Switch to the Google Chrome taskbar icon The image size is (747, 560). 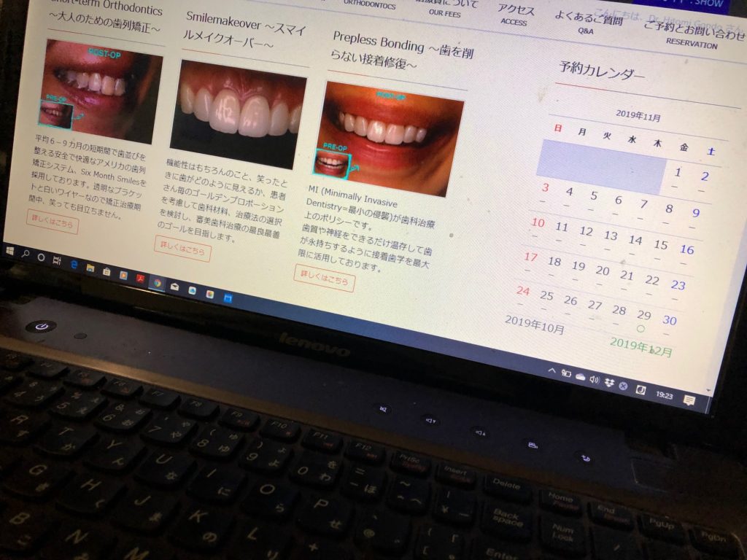click(158, 283)
